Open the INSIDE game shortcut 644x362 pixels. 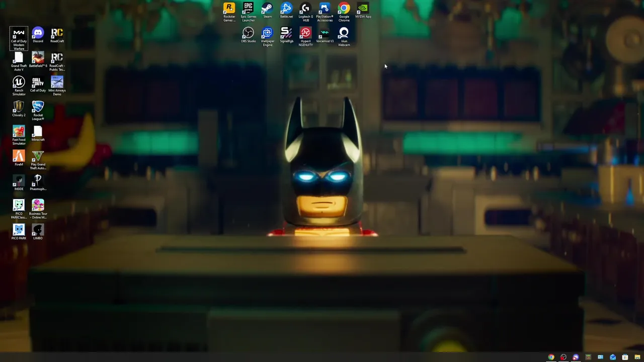[x=19, y=183]
